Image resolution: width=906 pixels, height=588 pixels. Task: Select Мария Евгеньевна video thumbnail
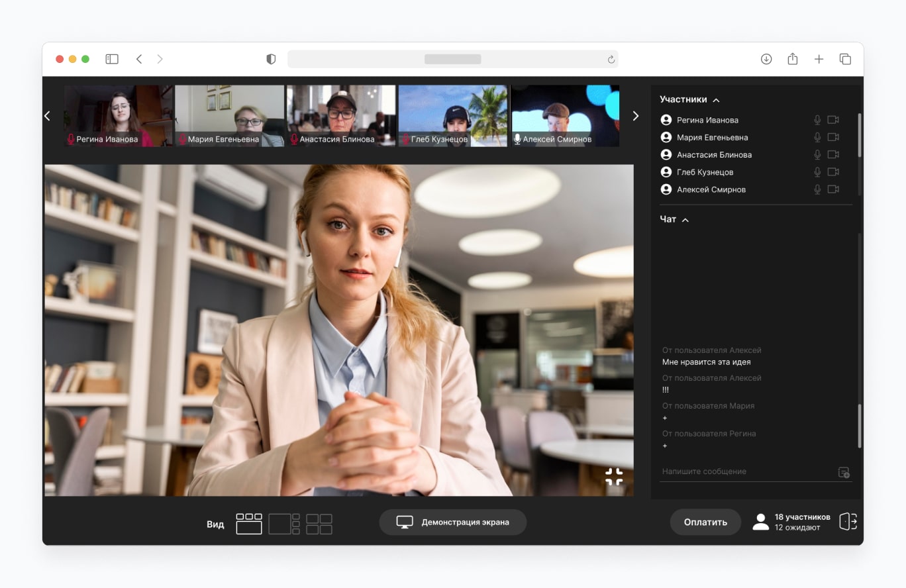point(230,116)
